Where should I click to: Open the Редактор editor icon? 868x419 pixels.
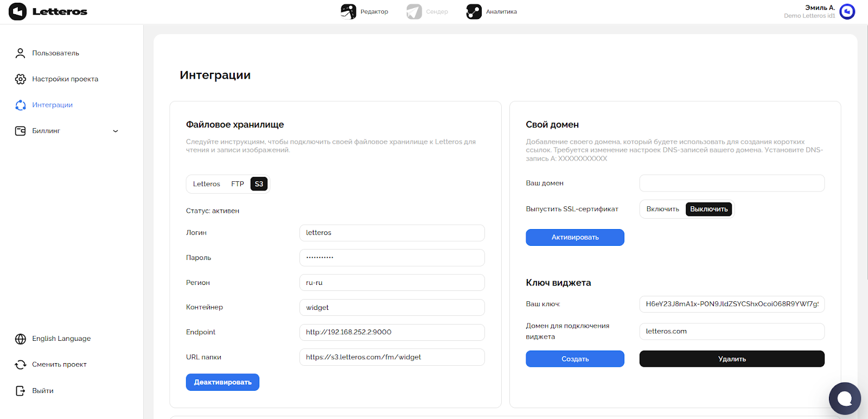(x=348, y=11)
